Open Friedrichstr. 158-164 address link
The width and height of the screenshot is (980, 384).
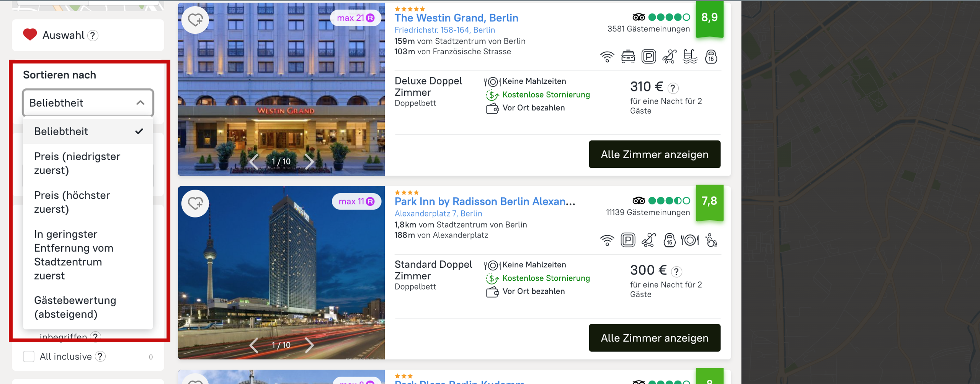pyautogui.click(x=444, y=30)
